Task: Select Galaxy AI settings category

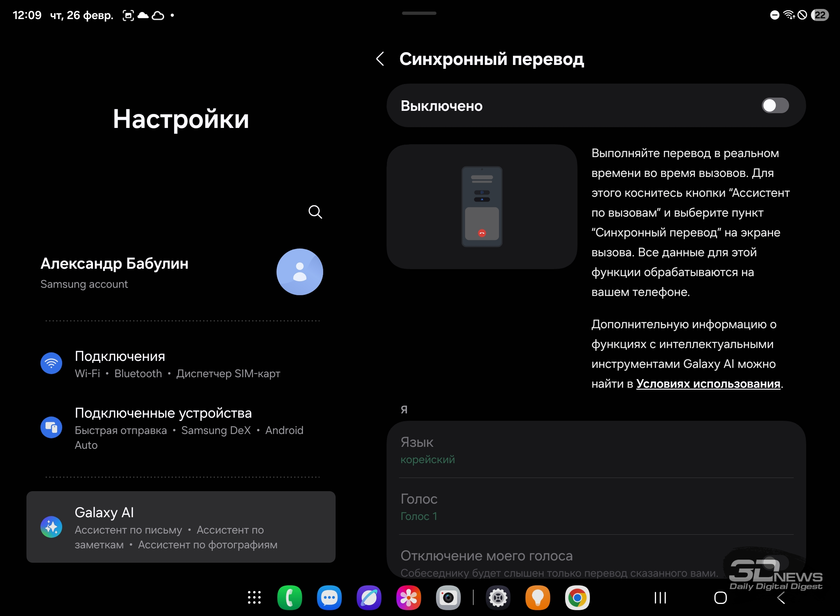Action: pyautogui.click(x=181, y=527)
